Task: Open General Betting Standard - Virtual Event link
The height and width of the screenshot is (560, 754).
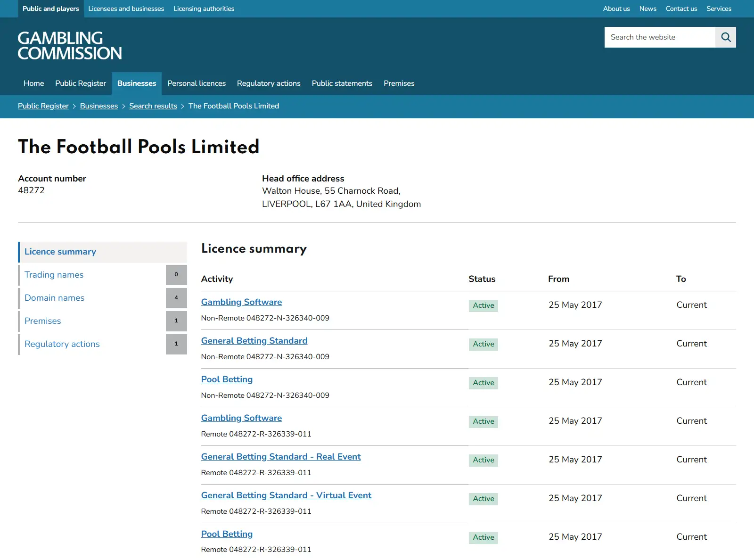Action: (287, 495)
